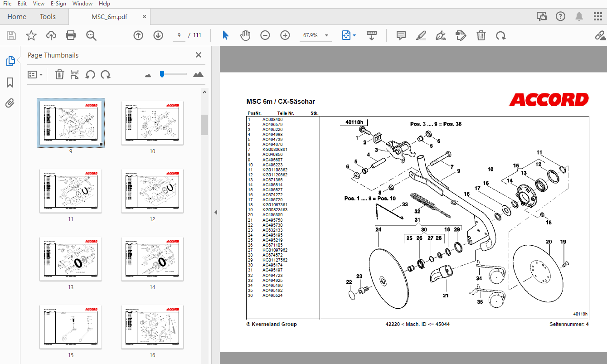This screenshot has height=364, width=607.
Task: Open the E-Sign menu
Action: [x=58, y=4]
